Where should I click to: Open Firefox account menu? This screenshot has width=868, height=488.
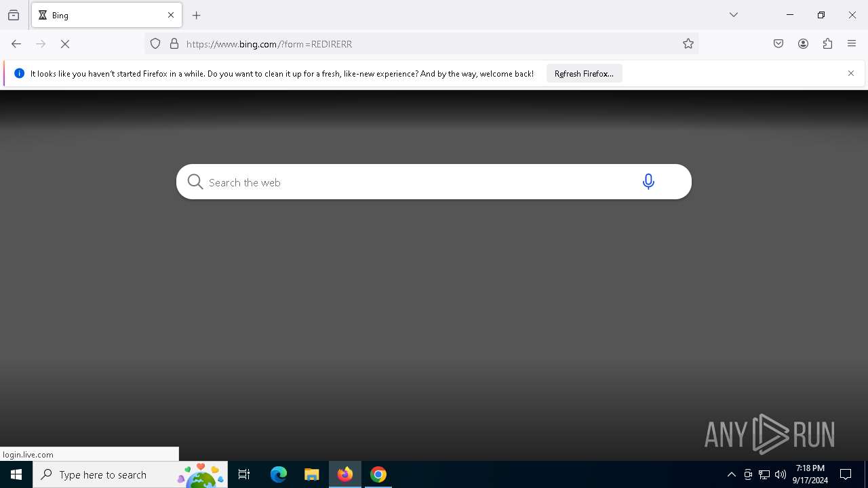[803, 44]
